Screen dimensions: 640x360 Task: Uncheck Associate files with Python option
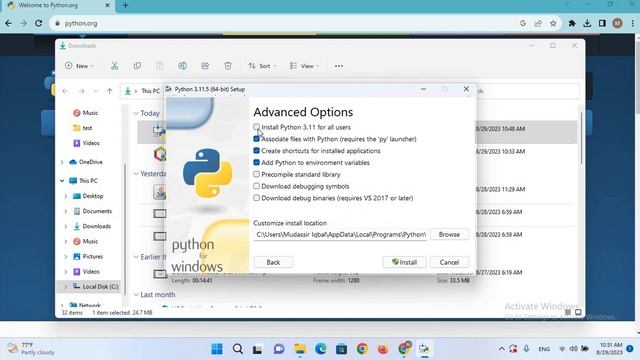click(x=256, y=139)
